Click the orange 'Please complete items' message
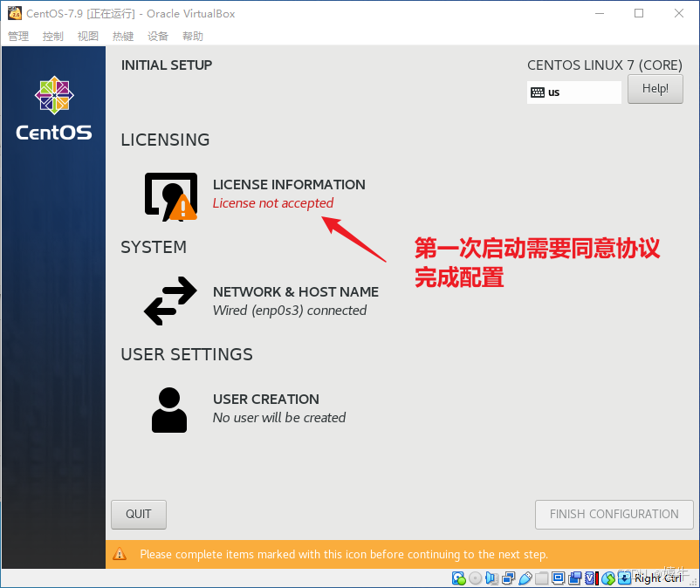Image resolution: width=700 pixels, height=588 pixels. coord(344,555)
